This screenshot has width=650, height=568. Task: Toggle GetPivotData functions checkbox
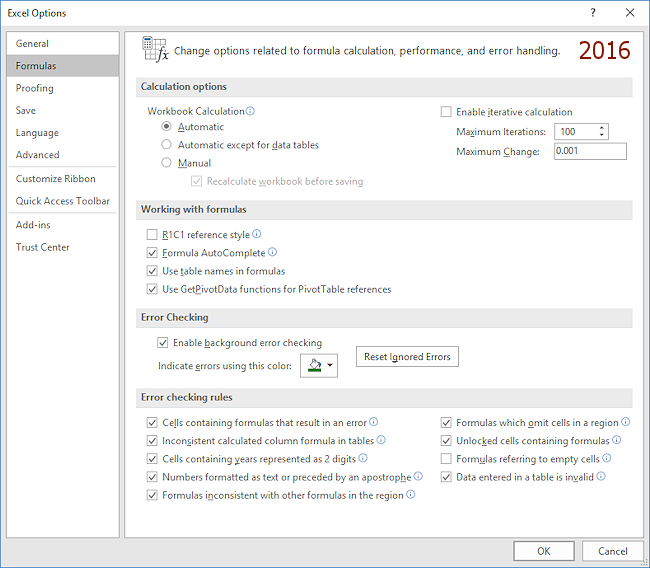152,289
